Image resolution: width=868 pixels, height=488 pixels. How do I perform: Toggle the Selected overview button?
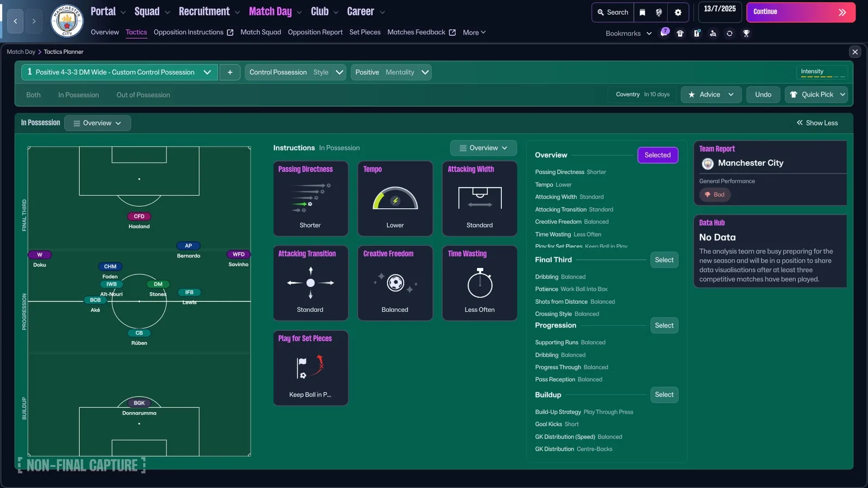[658, 155]
